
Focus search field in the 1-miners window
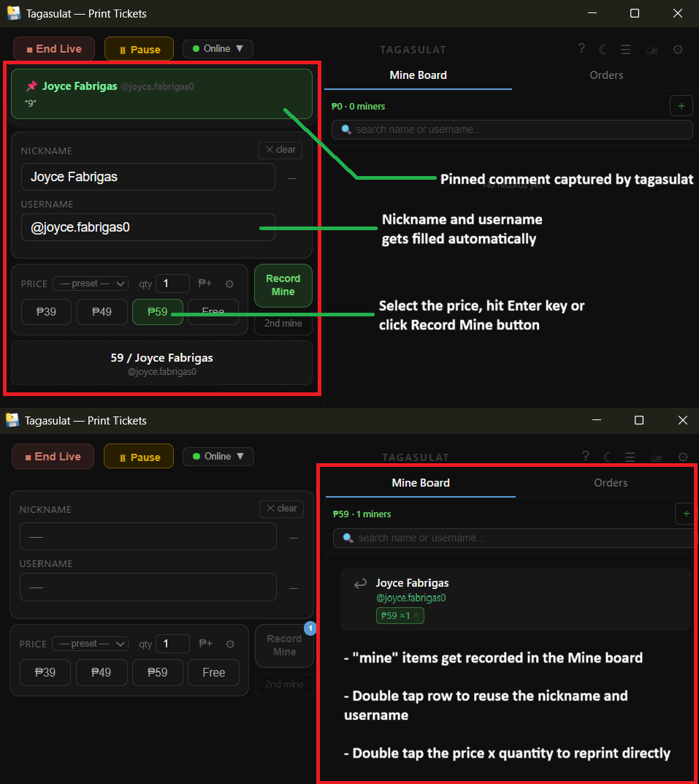[x=514, y=538]
